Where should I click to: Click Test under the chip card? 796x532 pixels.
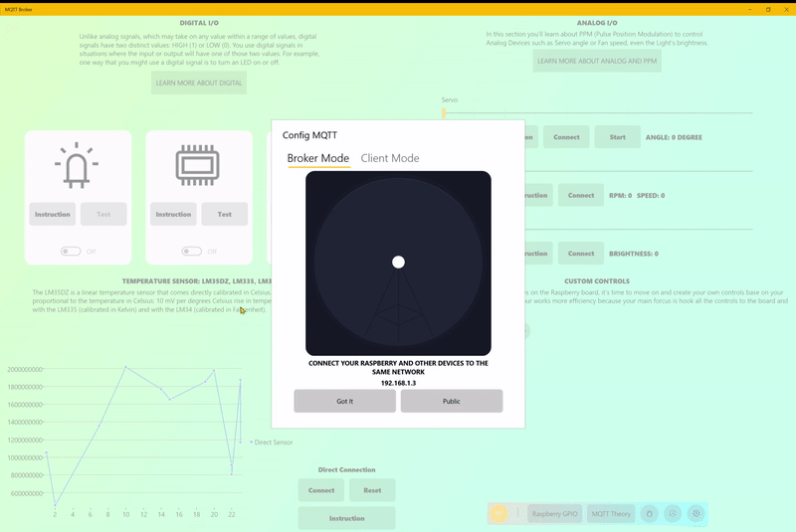pyautogui.click(x=225, y=214)
